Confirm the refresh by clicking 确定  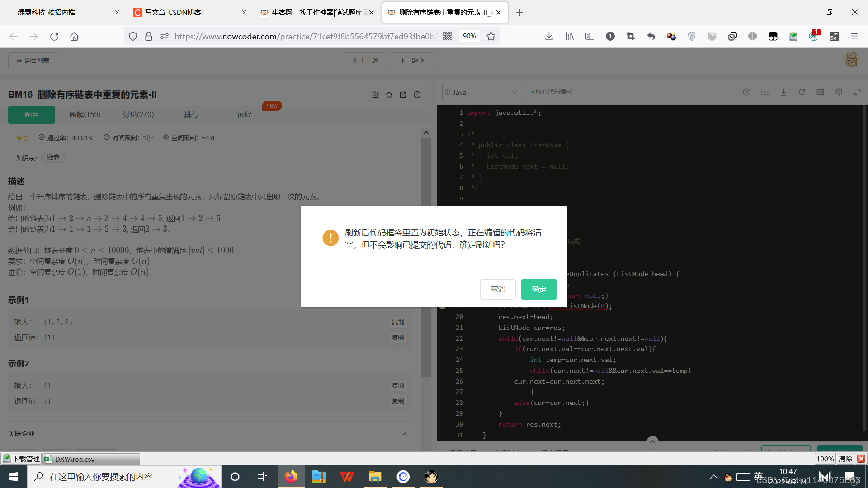coord(538,289)
